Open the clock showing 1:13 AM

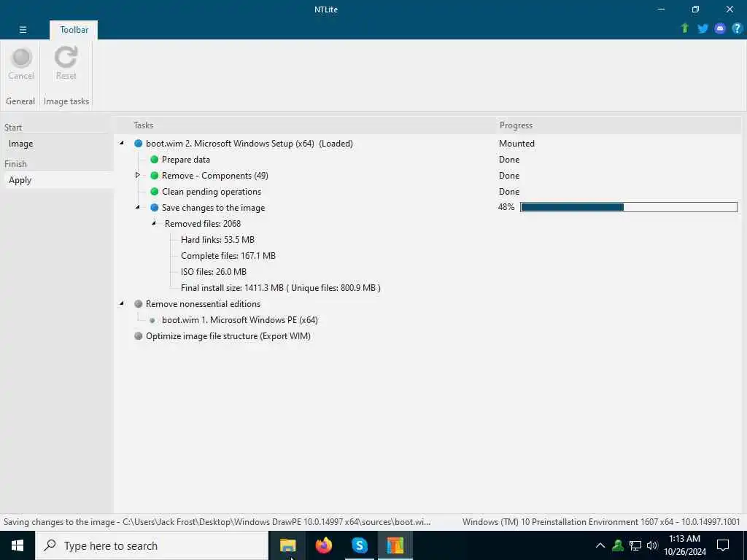click(x=684, y=545)
